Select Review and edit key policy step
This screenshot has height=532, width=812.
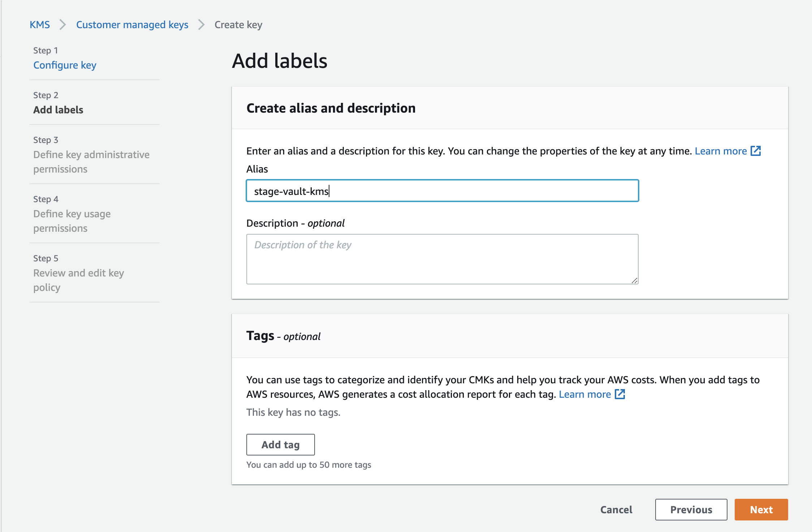pyautogui.click(x=78, y=280)
